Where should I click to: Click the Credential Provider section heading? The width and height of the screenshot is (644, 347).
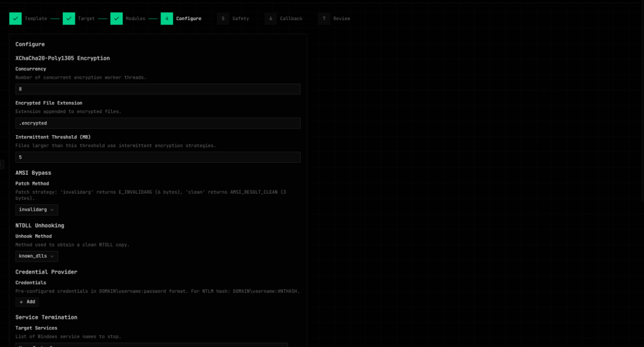point(47,272)
